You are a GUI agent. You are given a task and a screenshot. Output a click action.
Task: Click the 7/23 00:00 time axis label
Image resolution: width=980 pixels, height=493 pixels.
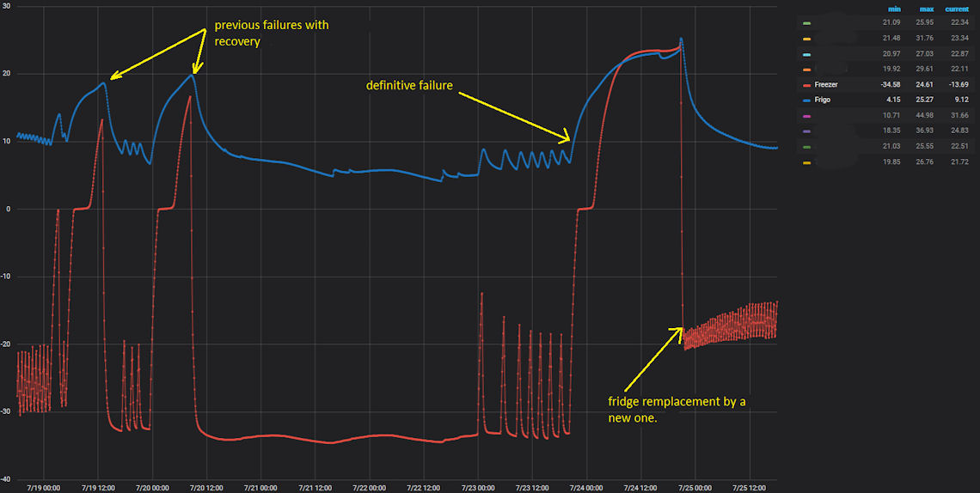(478, 487)
